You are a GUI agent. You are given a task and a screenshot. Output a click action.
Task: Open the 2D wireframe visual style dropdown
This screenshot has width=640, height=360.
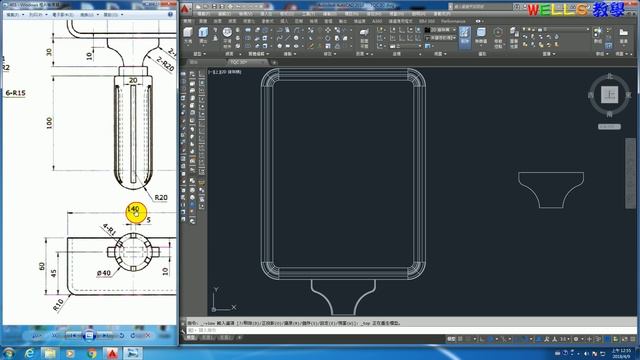(440, 30)
